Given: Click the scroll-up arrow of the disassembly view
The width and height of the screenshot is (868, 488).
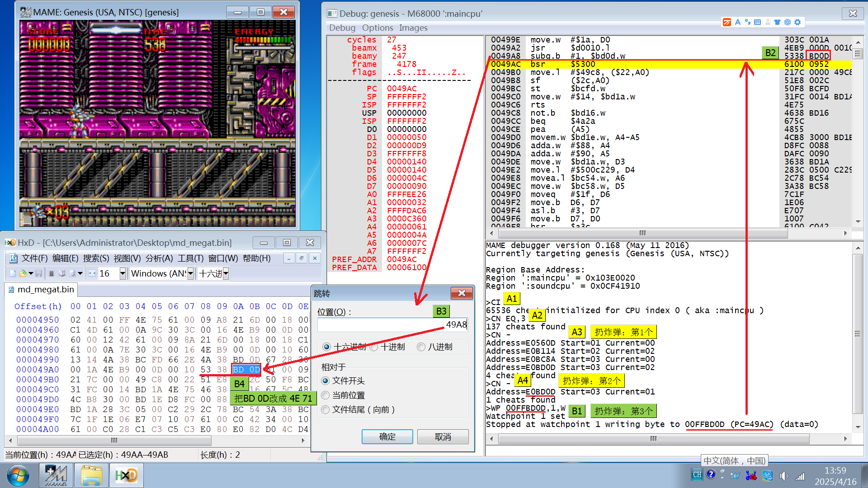Looking at the screenshot, I should [x=858, y=42].
